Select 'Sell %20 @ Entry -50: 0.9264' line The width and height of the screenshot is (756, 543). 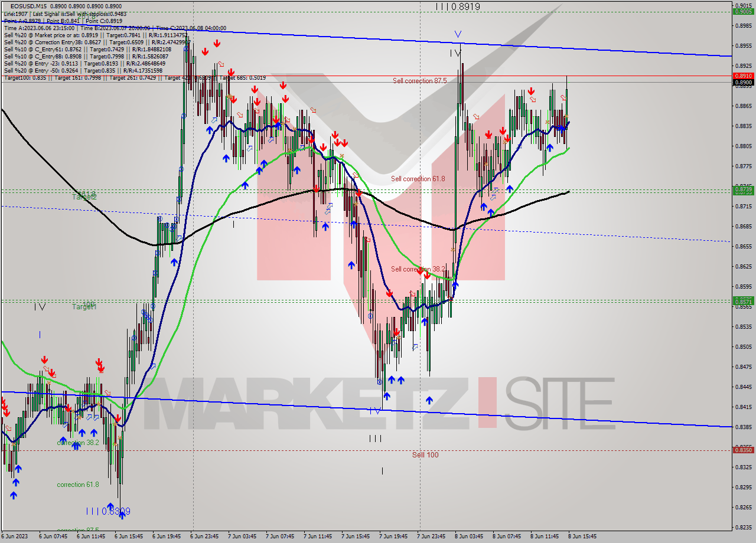84,70
